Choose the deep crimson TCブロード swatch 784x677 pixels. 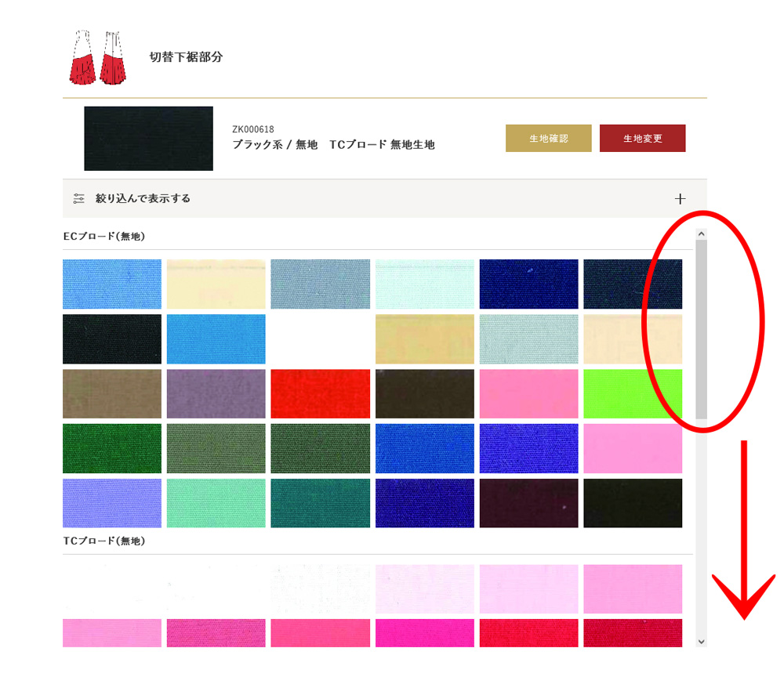click(633, 633)
